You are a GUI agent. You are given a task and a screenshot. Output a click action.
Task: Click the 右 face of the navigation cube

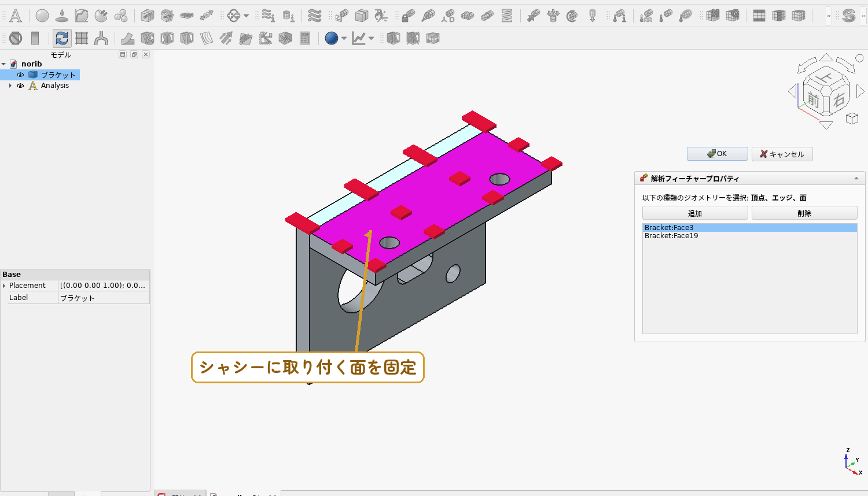[839, 100]
